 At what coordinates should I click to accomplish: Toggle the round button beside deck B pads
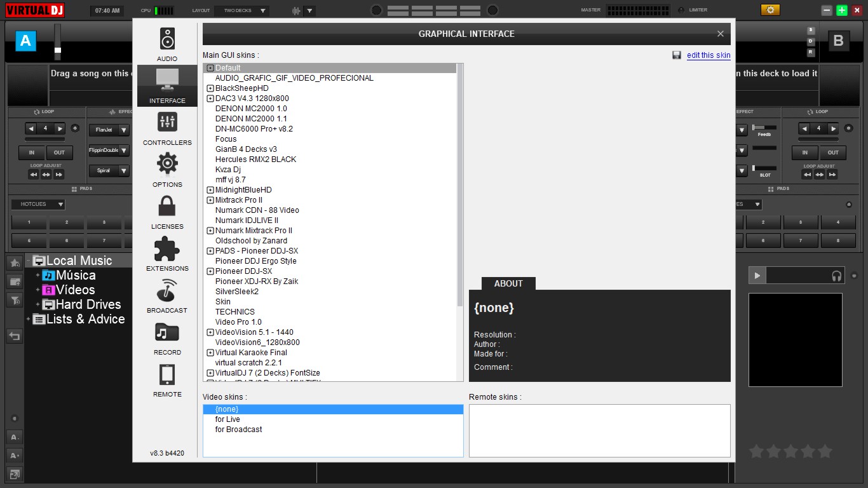(x=849, y=205)
